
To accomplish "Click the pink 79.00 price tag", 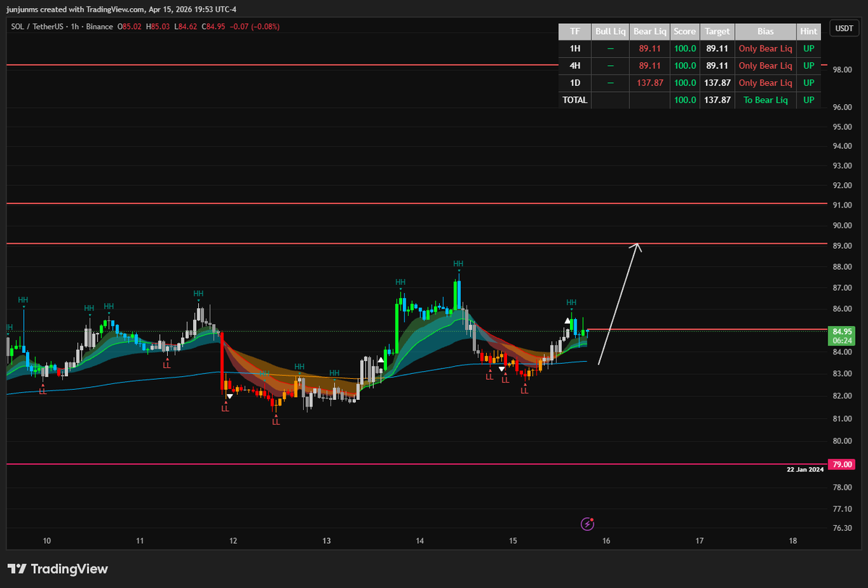I will point(841,464).
